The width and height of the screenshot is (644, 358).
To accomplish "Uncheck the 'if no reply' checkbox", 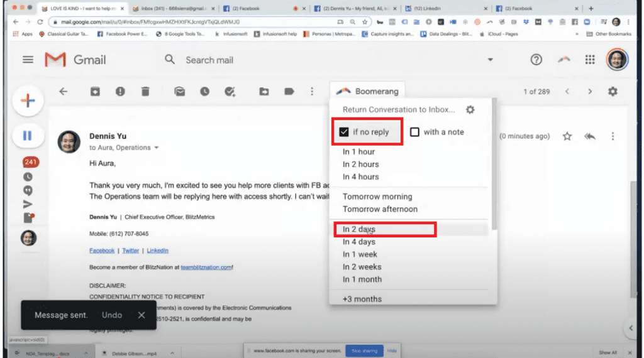I will click(344, 132).
